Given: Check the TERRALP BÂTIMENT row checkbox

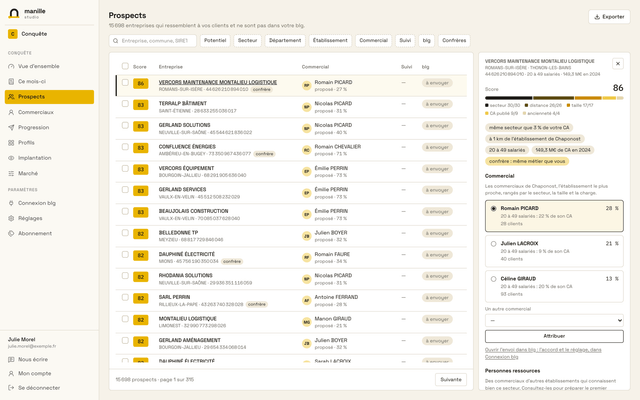Looking at the screenshot, I should tap(125, 104).
